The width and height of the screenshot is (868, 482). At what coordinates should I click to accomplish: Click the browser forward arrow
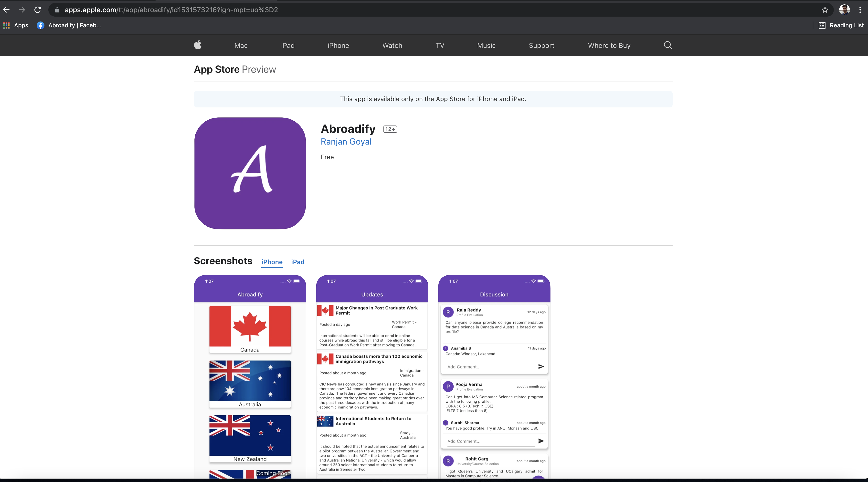point(22,10)
